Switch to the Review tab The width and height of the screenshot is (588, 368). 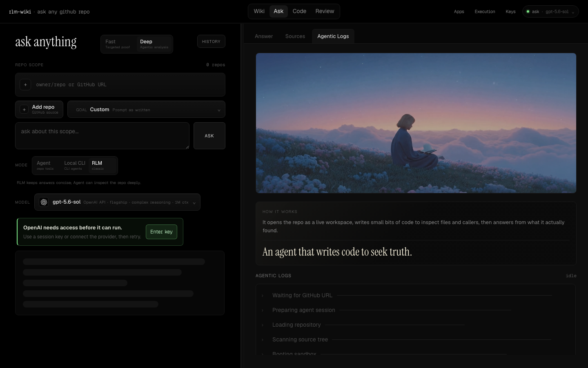[325, 11]
